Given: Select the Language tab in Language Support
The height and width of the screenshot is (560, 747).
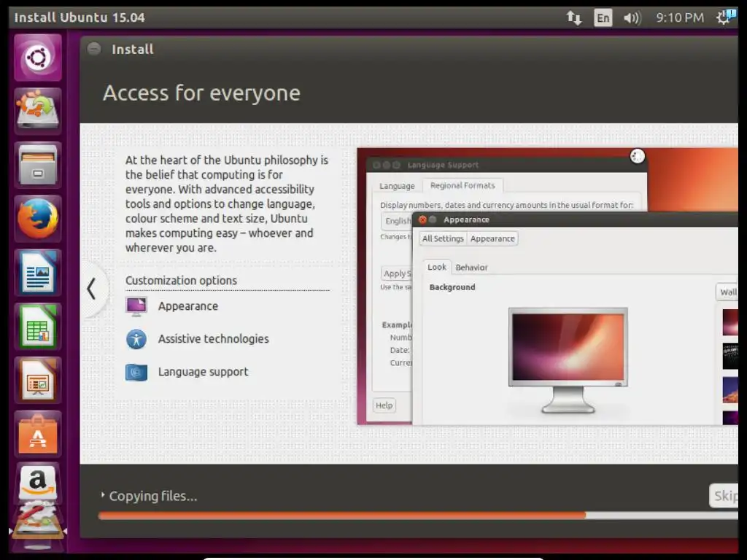Looking at the screenshot, I should coord(397,186).
